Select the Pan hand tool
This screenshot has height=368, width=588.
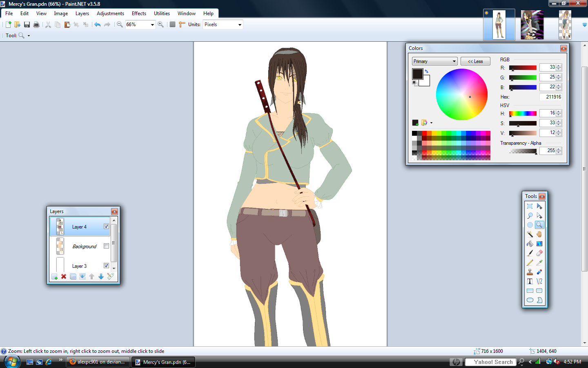click(539, 234)
